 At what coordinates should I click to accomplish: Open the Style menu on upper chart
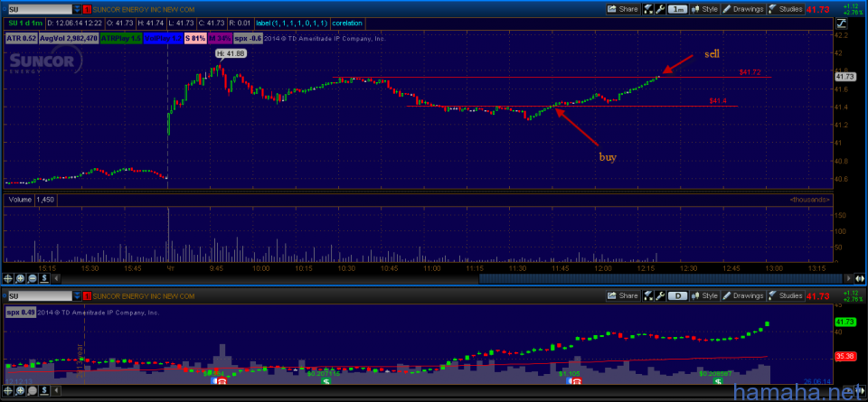(x=704, y=9)
